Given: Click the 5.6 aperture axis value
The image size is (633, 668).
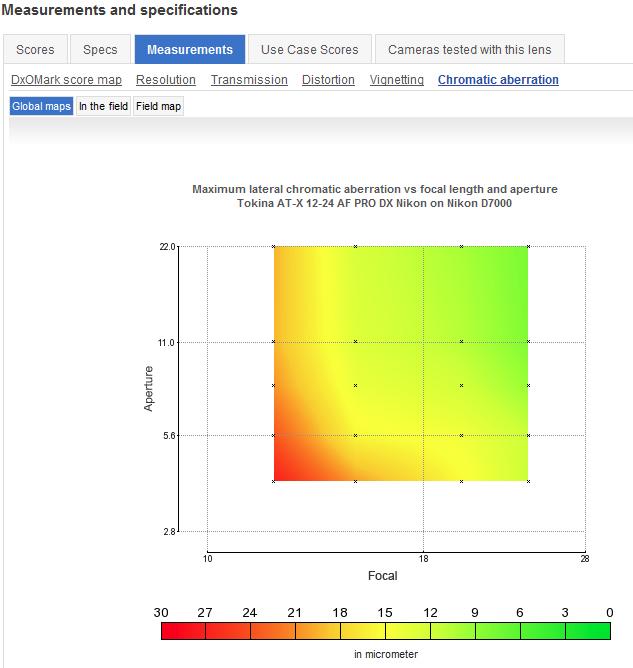Looking at the screenshot, I should (x=169, y=435).
